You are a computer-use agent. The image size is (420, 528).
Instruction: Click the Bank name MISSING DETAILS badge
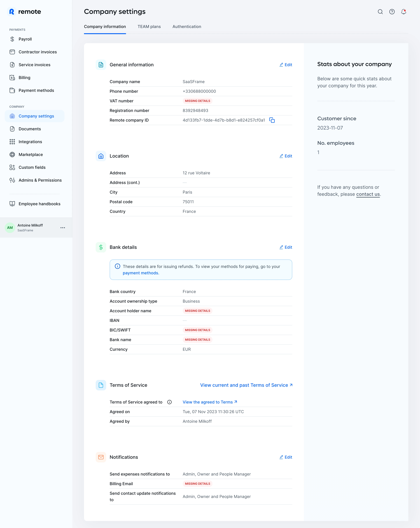(x=197, y=340)
